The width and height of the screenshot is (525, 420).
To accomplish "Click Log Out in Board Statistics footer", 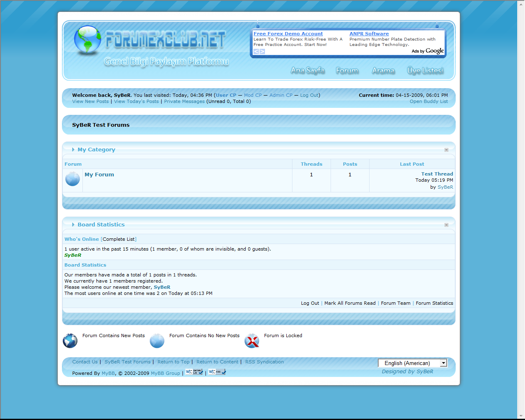I will (x=310, y=303).
